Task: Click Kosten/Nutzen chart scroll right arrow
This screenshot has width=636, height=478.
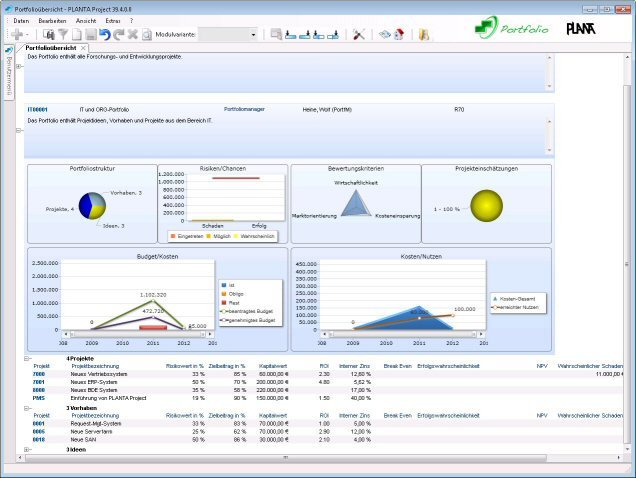Action: point(481,334)
